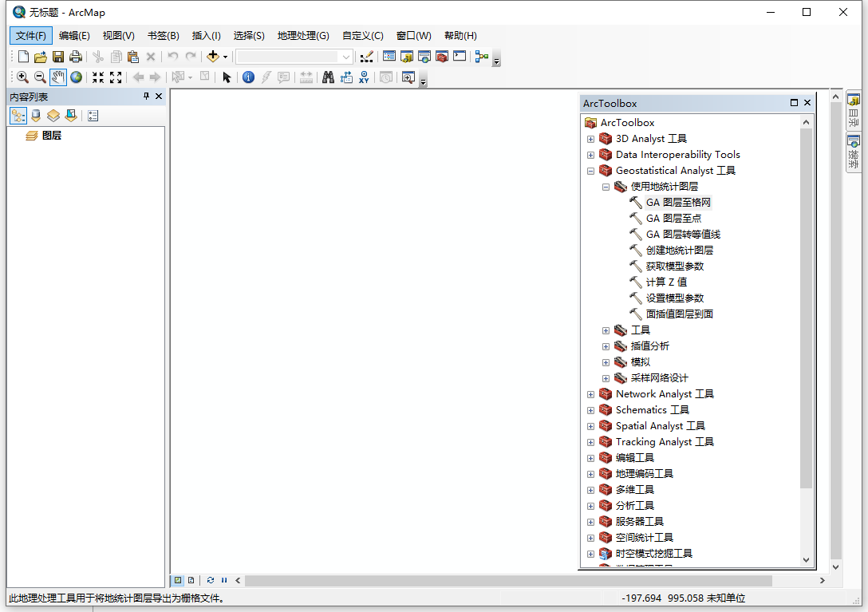
Task: Expand 3D Analyst 工具 toolbox
Action: point(590,139)
